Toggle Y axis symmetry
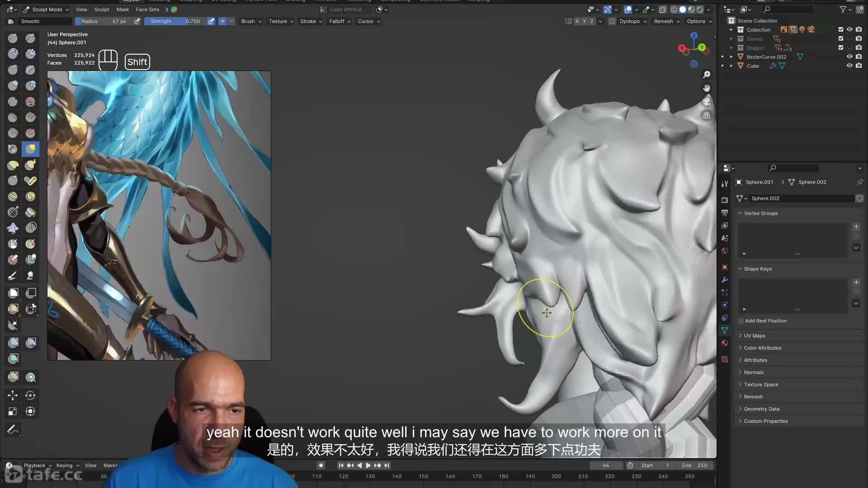The height and width of the screenshot is (488, 868). (x=584, y=21)
